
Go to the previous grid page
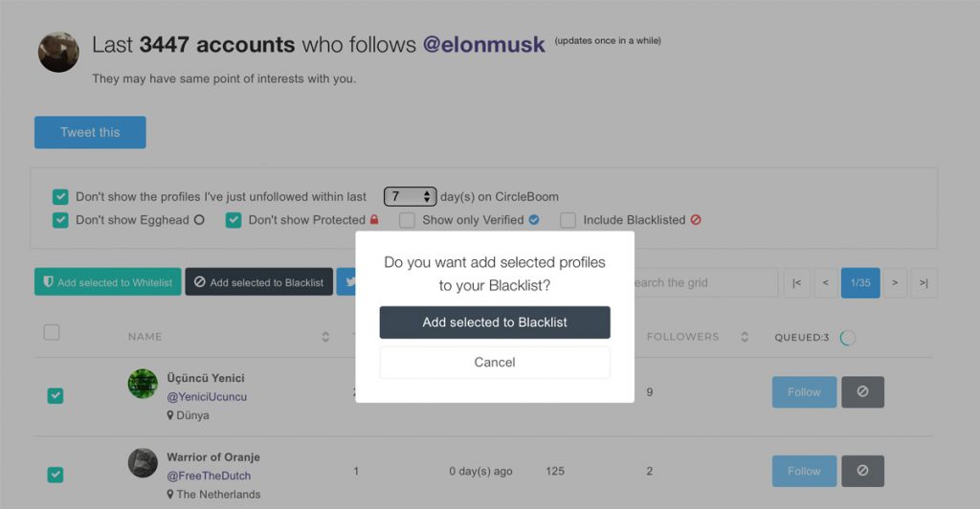point(825,282)
